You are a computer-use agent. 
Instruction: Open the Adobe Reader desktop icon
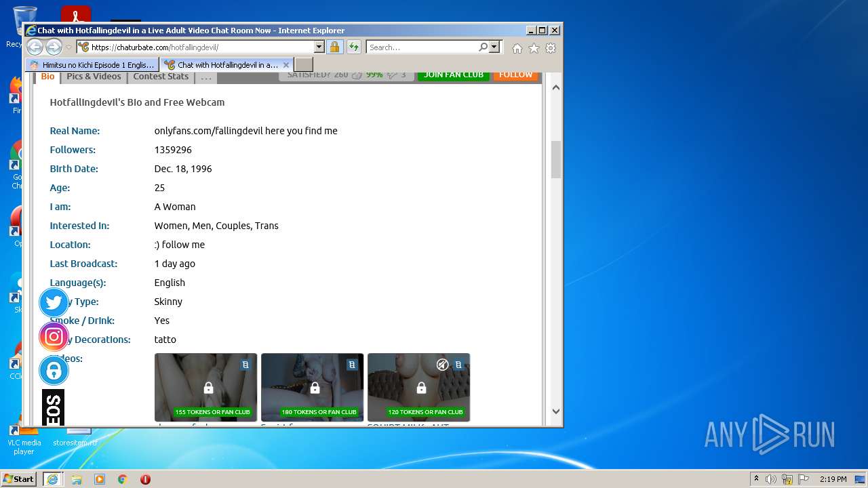(76, 14)
